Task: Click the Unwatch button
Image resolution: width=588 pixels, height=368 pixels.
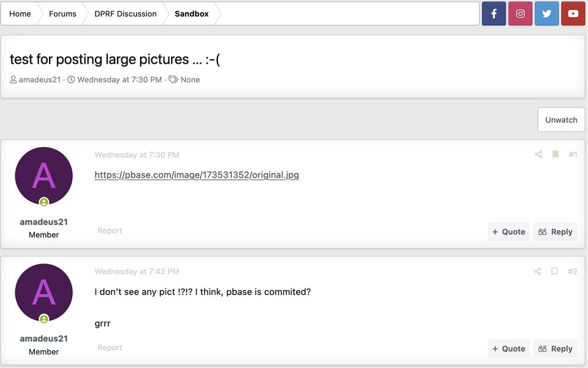Action: pyautogui.click(x=561, y=120)
